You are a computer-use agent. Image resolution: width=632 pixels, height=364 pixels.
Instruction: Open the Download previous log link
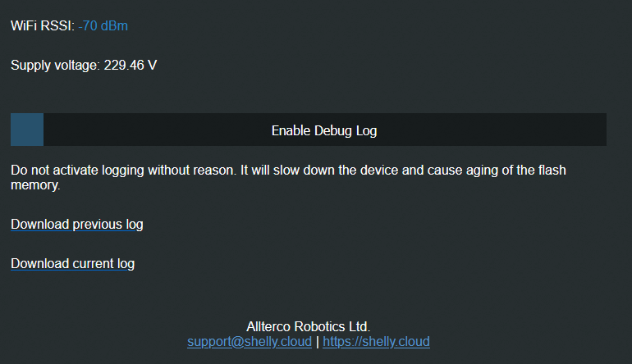pos(77,224)
